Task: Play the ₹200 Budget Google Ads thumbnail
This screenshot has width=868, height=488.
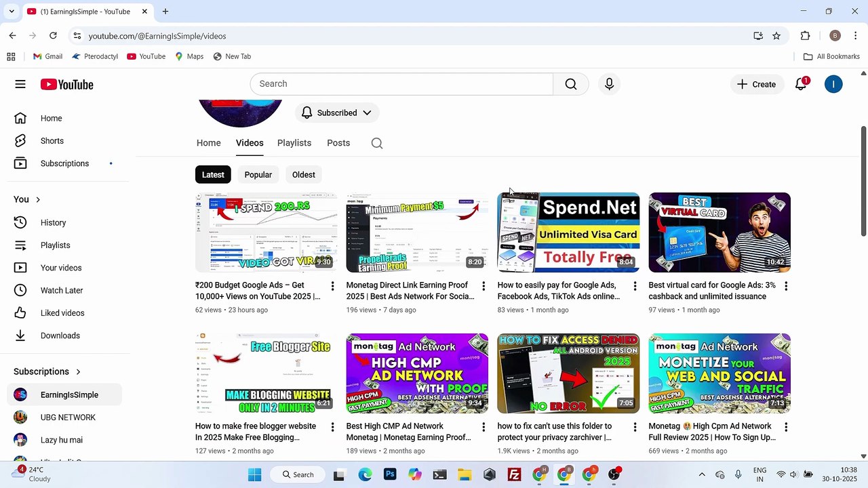Action: coord(266,232)
